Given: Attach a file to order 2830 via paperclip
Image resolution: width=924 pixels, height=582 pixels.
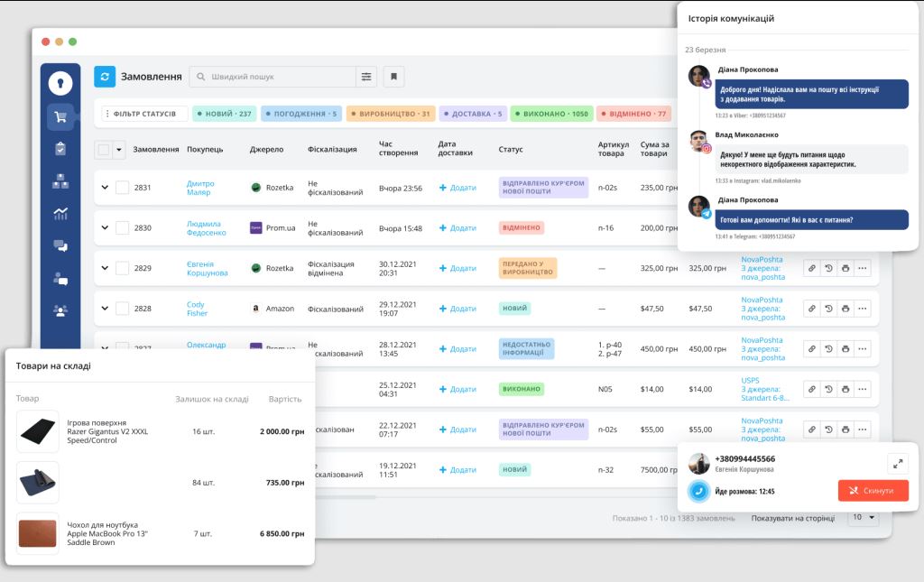Looking at the screenshot, I should pyautogui.click(x=810, y=227).
